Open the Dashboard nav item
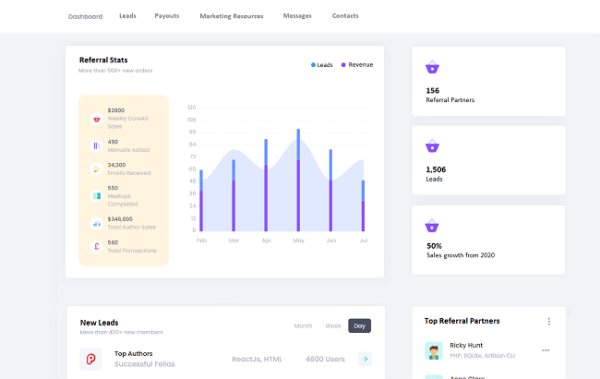The image size is (600, 379). pos(85,16)
